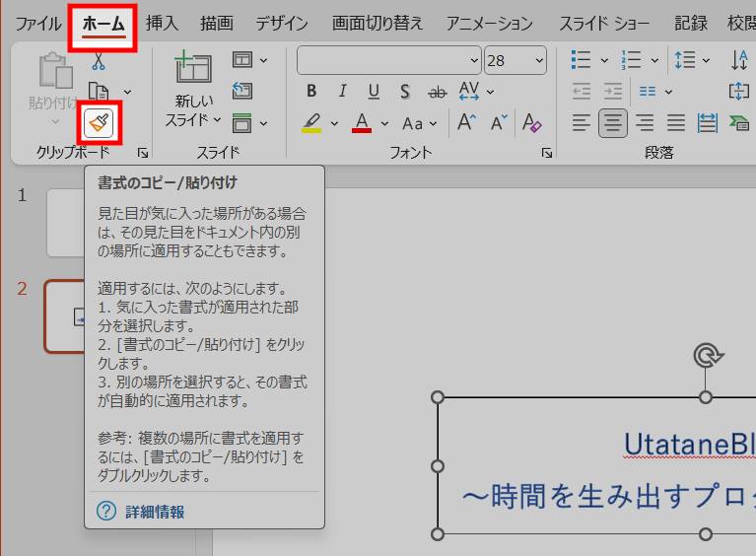This screenshot has height=556, width=756.
Task: Click the Cut scissors icon
Action: (x=99, y=61)
